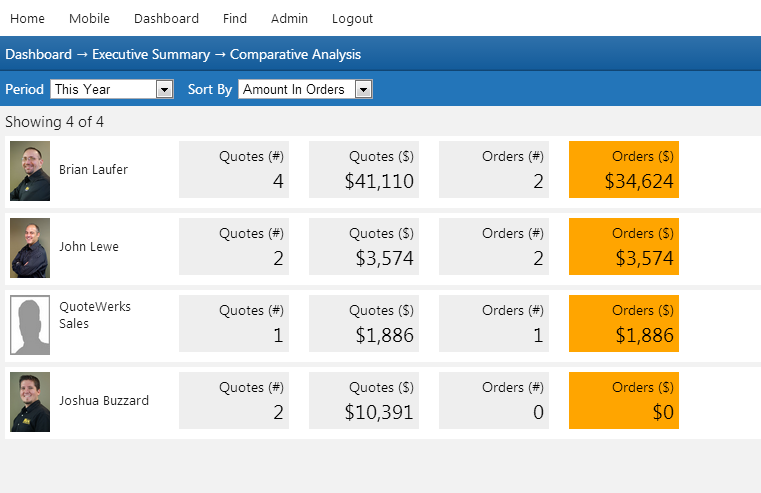Open the Period dropdown
Screen dimensions: 761x493
112,90
